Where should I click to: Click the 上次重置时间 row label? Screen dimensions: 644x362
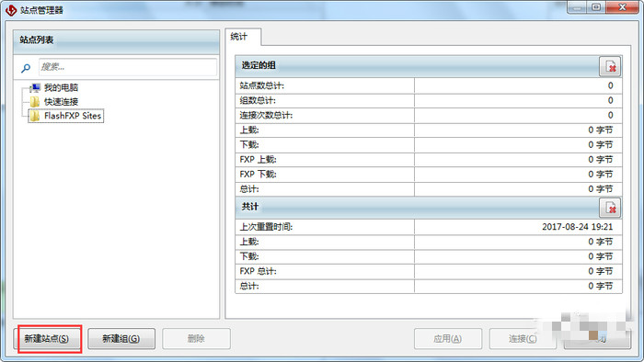(266, 227)
